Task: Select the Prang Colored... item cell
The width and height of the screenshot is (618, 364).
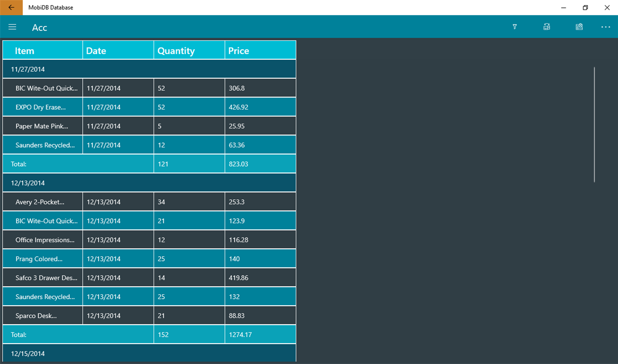Action: pos(43,259)
